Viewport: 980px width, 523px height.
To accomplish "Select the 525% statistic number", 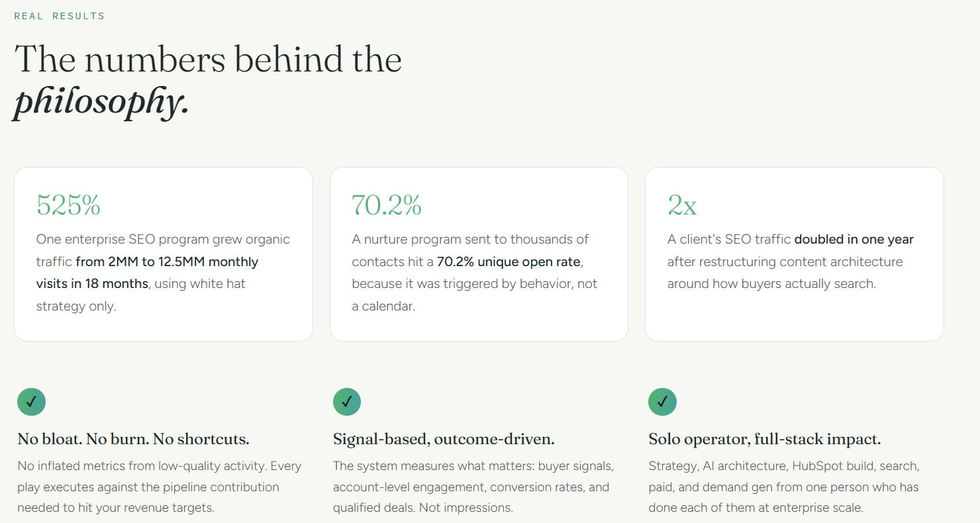I will click(68, 205).
